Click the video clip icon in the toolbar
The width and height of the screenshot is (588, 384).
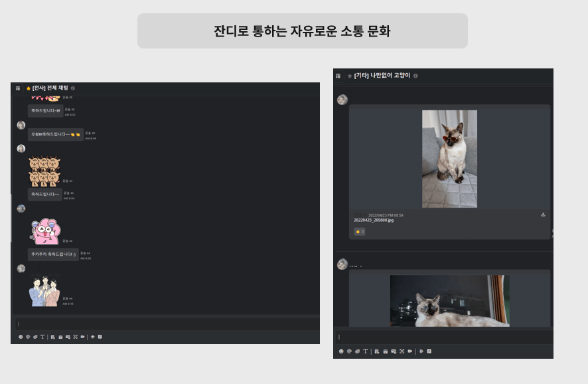coord(82,337)
